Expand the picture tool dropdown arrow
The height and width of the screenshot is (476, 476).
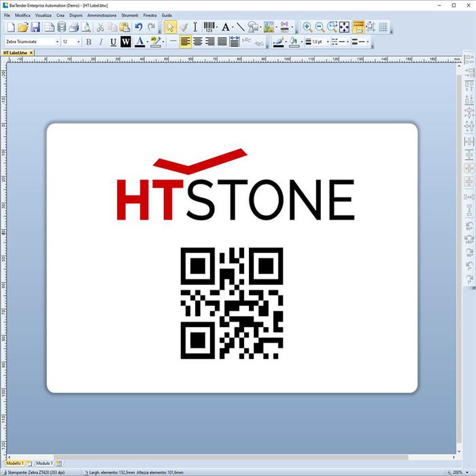click(x=276, y=27)
